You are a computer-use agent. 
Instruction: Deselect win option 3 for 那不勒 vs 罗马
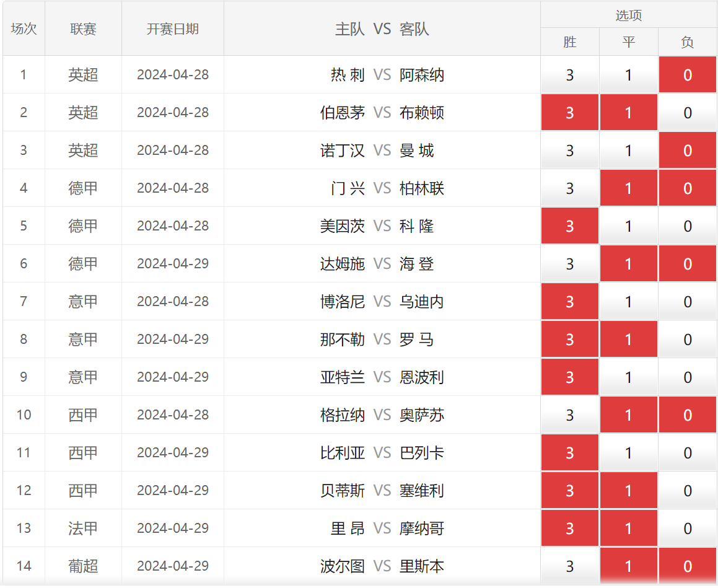pyautogui.click(x=570, y=340)
